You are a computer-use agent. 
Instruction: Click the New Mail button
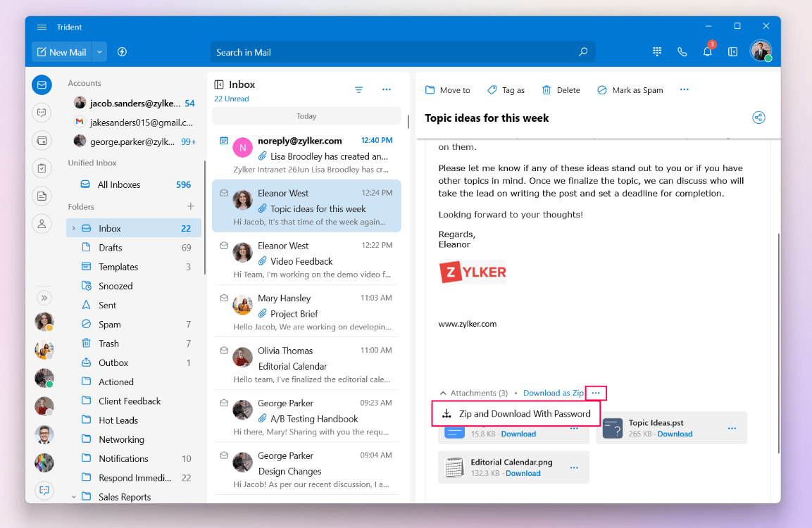(x=62, y=52)
